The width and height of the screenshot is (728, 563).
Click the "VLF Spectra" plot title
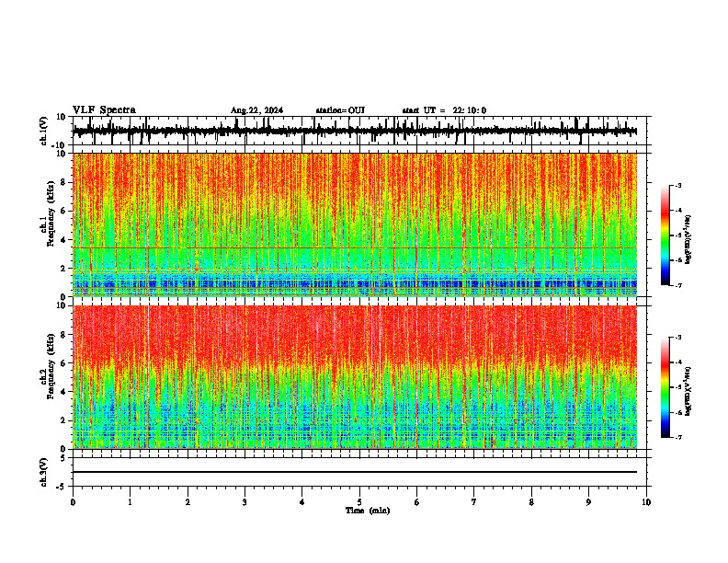(x=104, y=110)
